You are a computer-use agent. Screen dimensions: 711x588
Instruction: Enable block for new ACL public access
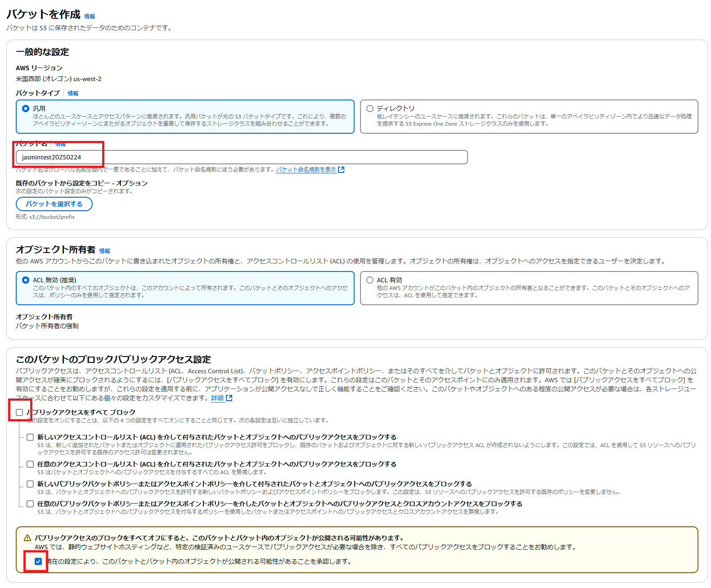pos(30,437)
